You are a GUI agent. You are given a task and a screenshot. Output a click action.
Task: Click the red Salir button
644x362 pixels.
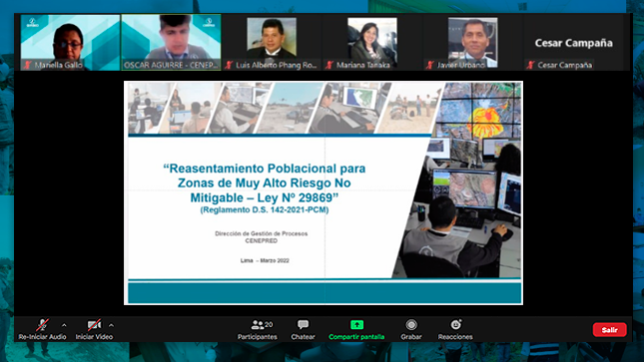click(x=609, y=329)
